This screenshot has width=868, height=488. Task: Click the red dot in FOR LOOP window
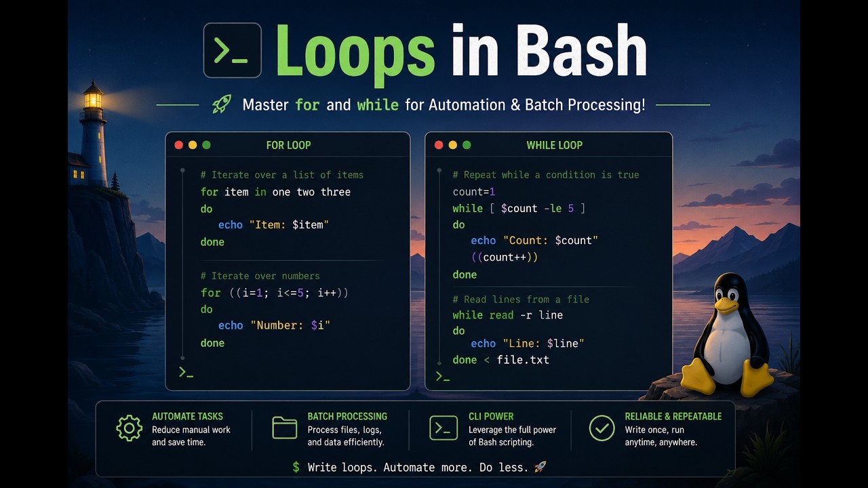coord(179,145)
